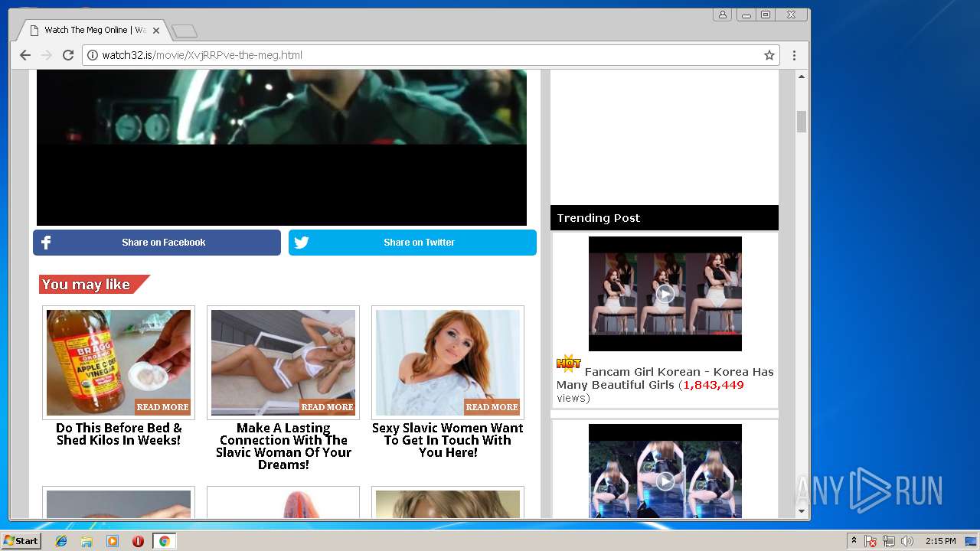
Task: Open the network connection tray icon
Action: point(889,541)
